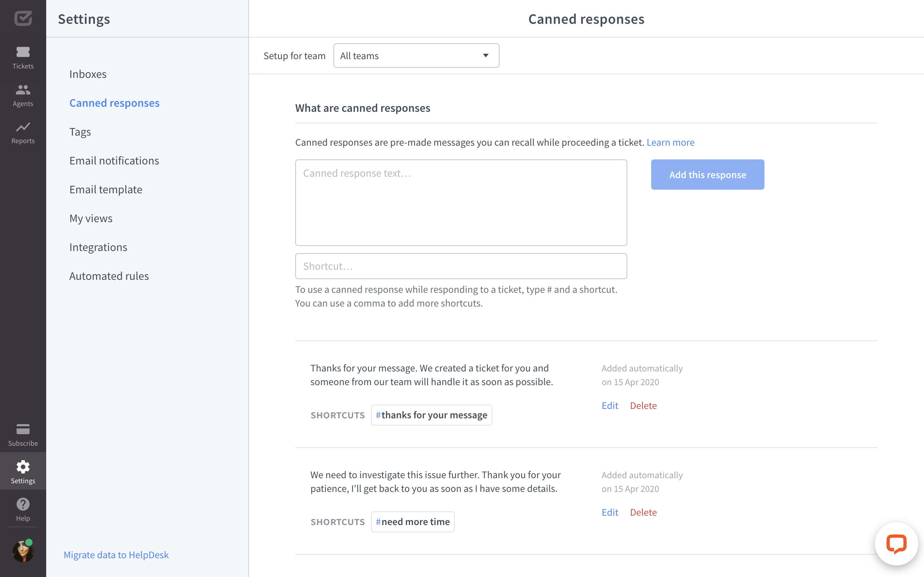View Reports from the sidebar
This screenshot has height=577, width=924.
23,132
